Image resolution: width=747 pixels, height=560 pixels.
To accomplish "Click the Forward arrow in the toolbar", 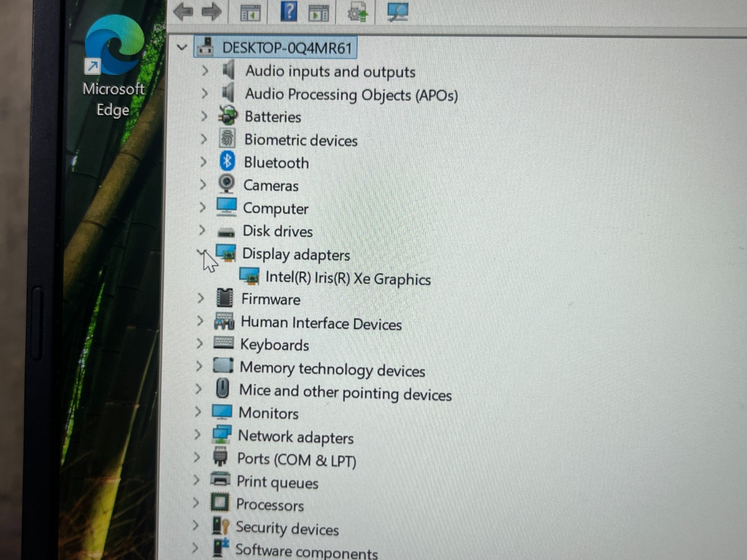I will (211, 11).
